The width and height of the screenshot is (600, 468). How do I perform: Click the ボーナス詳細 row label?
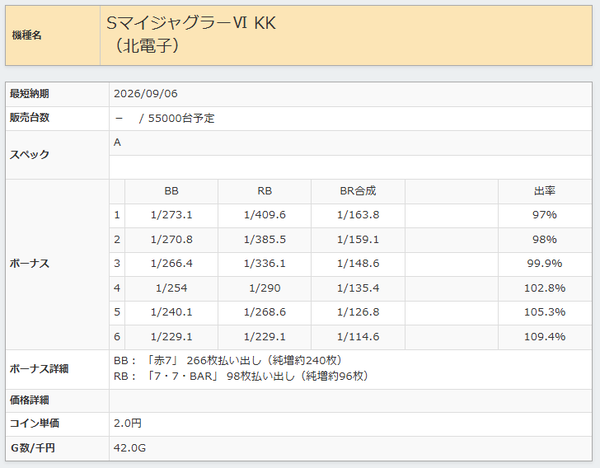coord(39,369)
